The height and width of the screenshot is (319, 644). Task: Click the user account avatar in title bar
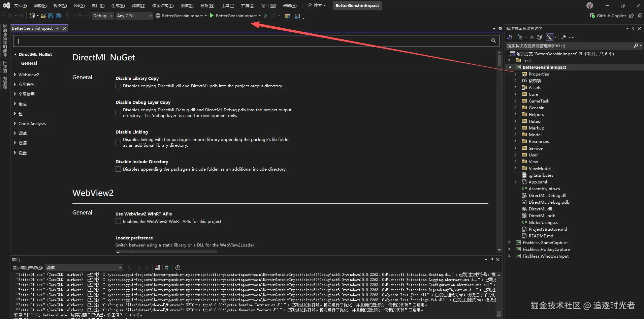click(589, 5)
